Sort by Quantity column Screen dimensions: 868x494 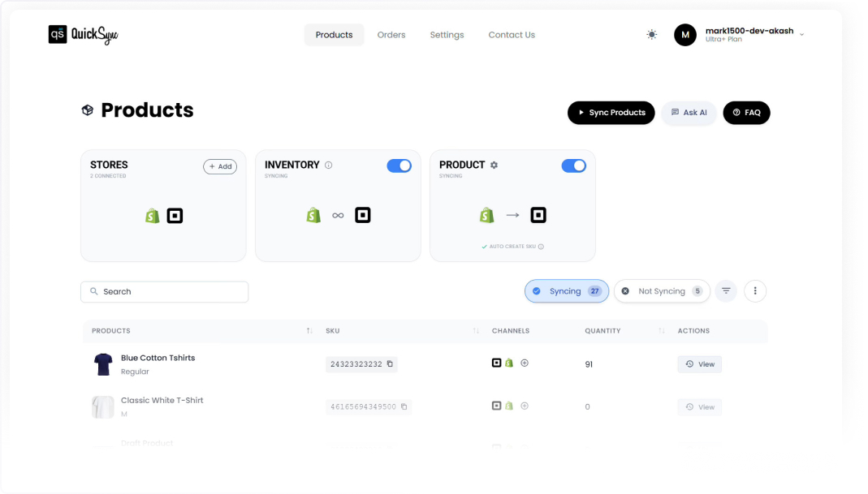click(x=662, y=331)
